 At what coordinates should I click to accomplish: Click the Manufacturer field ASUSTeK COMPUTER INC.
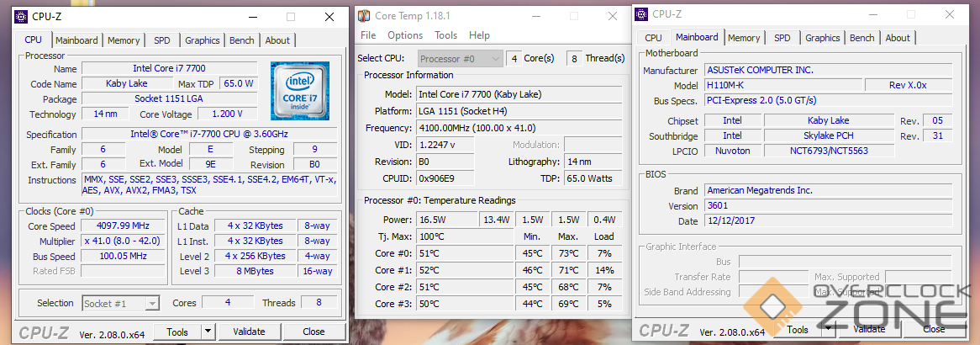point(828,70)
